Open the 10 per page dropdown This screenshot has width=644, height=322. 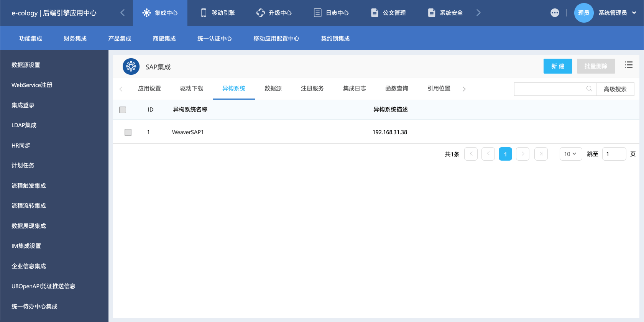(x=571, y=154)
